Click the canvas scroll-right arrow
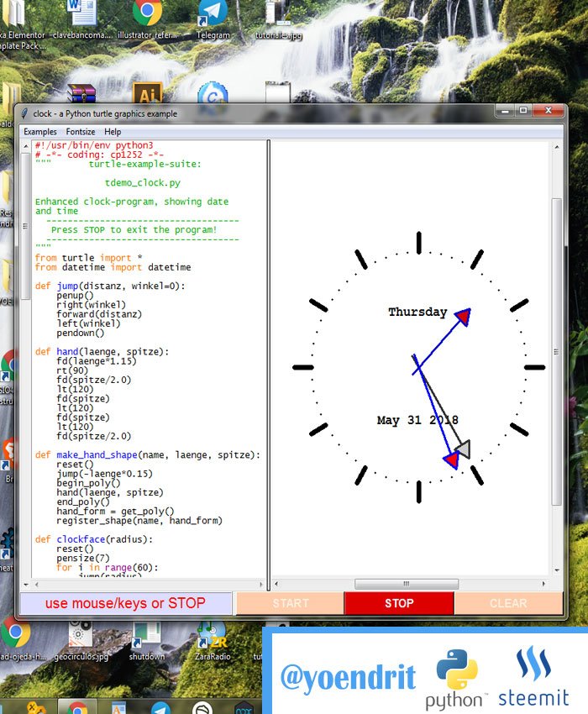 [543, 584]
